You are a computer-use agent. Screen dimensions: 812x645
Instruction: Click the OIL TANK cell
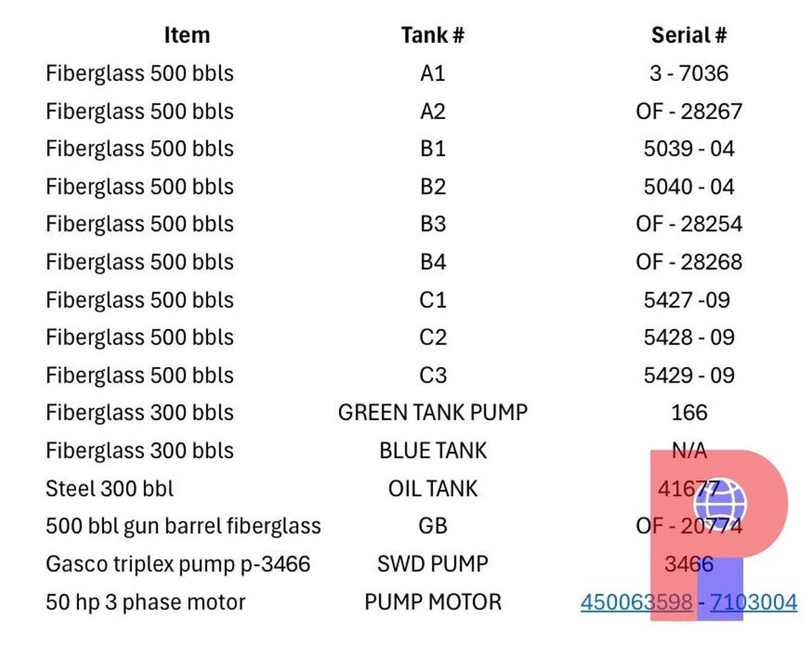tap(432, 489)
